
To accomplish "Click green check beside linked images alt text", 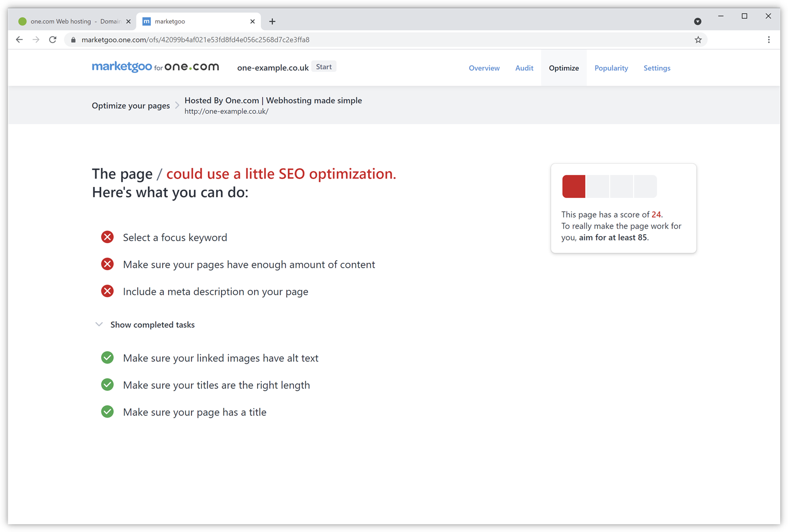I will pyautogui.click(x=108, y=358).
